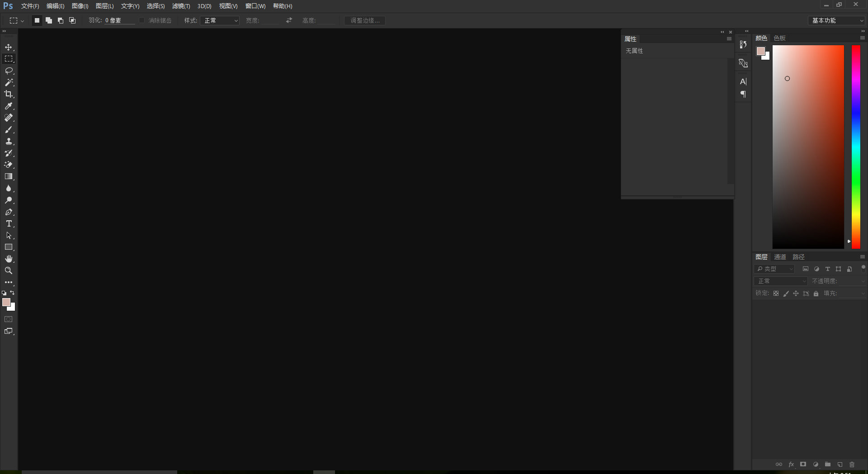The width and height of the screenshot is (868, 474).
Task: Open the 滤镜(T) menu
Action: [181, 6]
